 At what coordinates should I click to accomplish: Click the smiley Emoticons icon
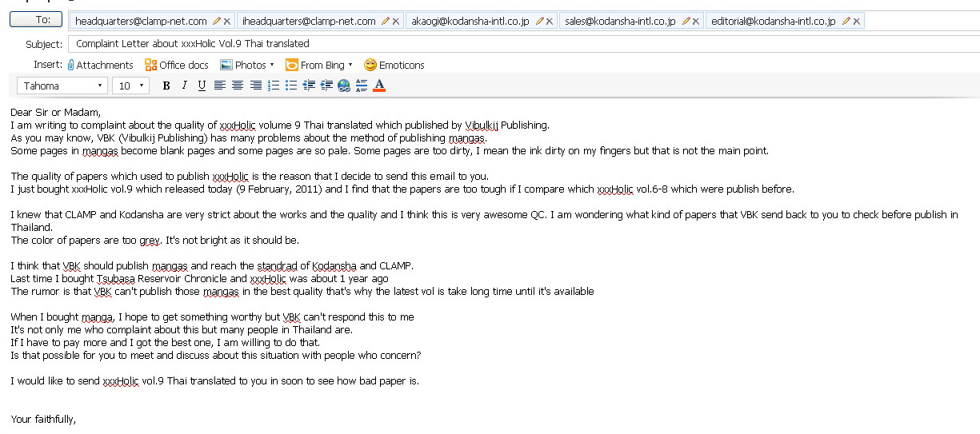tap(370, 65)
